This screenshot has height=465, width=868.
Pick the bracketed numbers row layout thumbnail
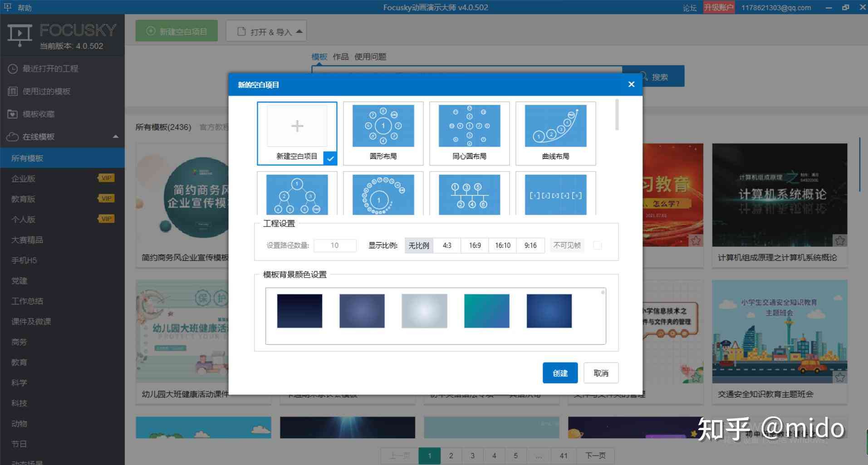555,194
